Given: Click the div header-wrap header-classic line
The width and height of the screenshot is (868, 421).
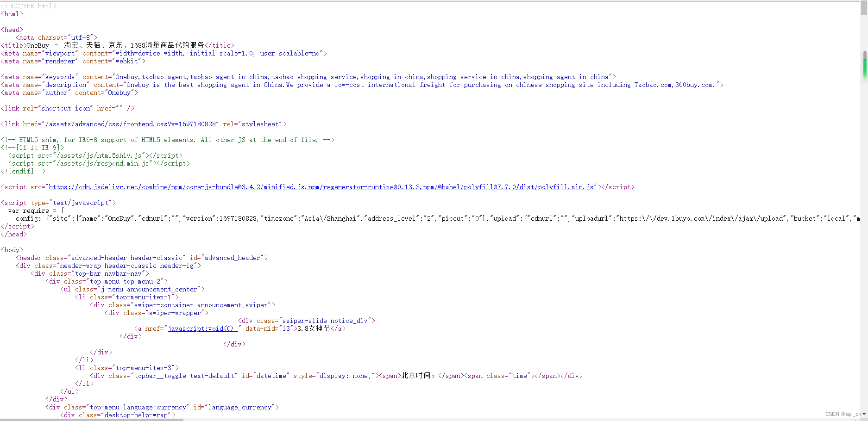Looking at the screenshot, I should click(x=108, y=266).
